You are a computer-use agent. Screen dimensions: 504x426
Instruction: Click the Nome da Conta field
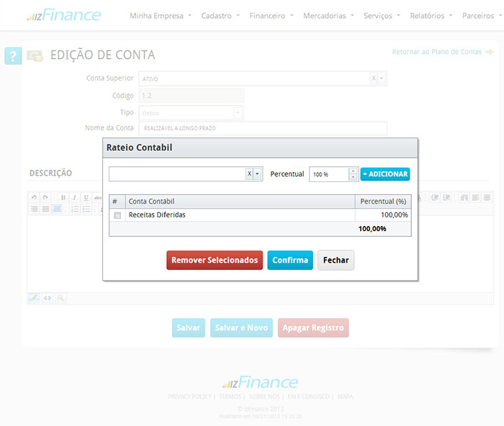[x=263, y=128]
